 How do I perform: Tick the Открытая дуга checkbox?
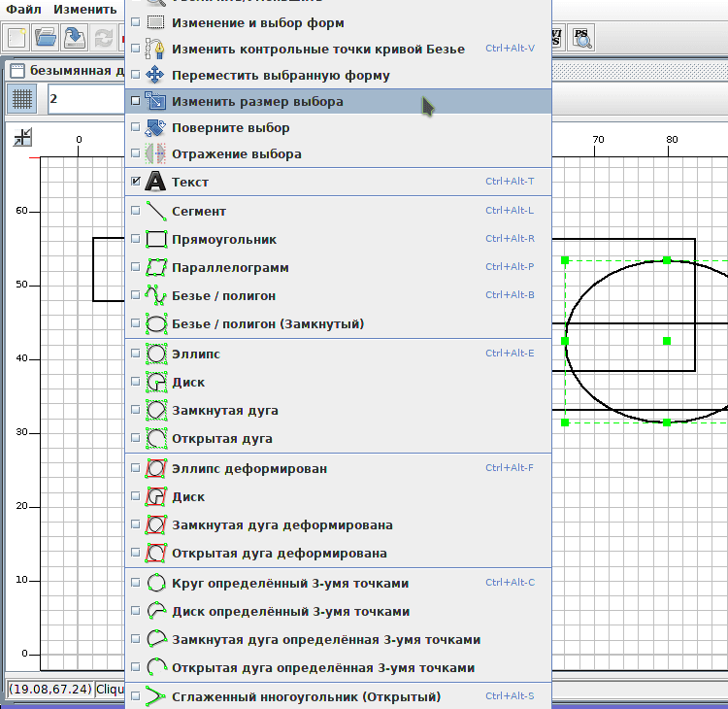tap(136, 438)
